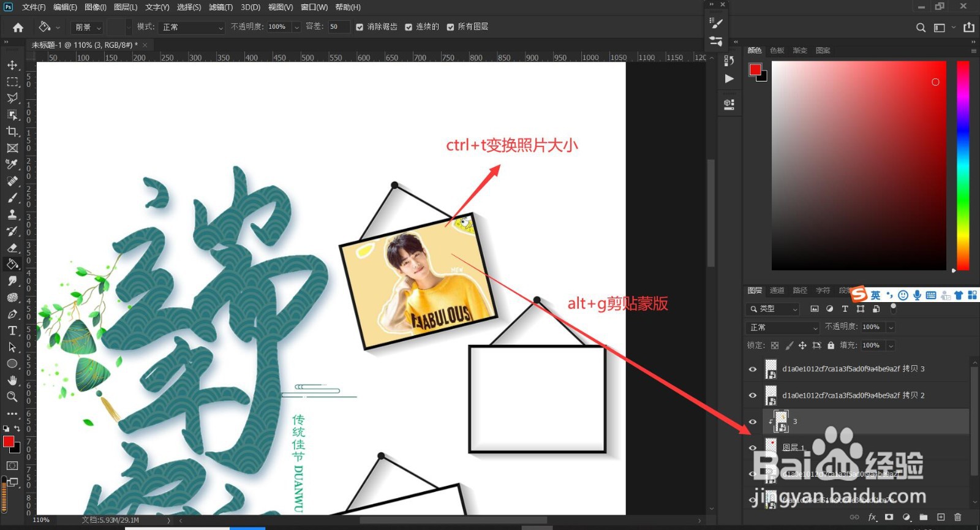Go to the Home screen icon
Image resolution: width=980 pixels, height=530 pixels.
[18, 27]
